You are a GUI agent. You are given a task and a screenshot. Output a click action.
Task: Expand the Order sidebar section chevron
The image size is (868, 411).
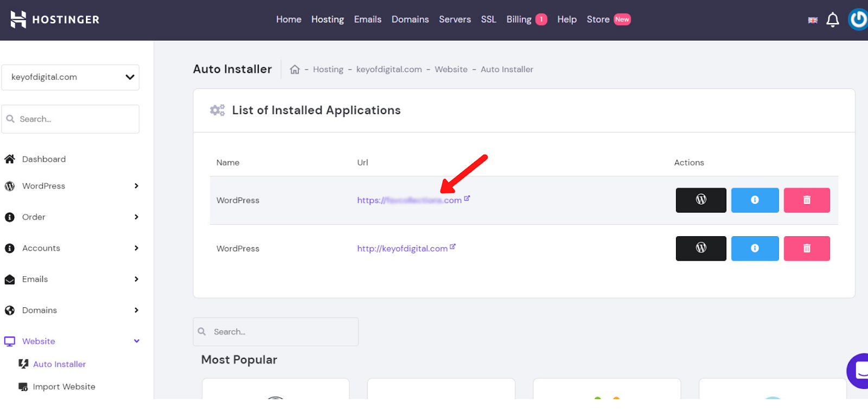pos(136,217)
